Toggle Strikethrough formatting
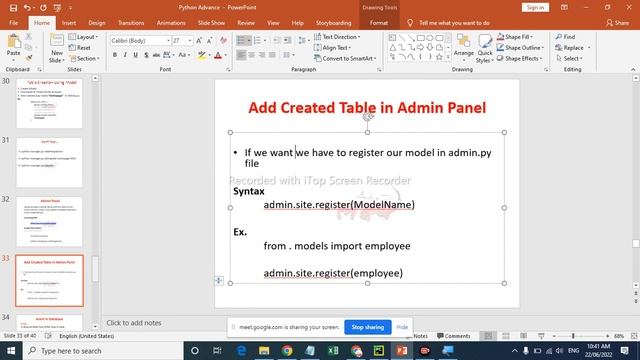640x360 pixels. [156, 55]
